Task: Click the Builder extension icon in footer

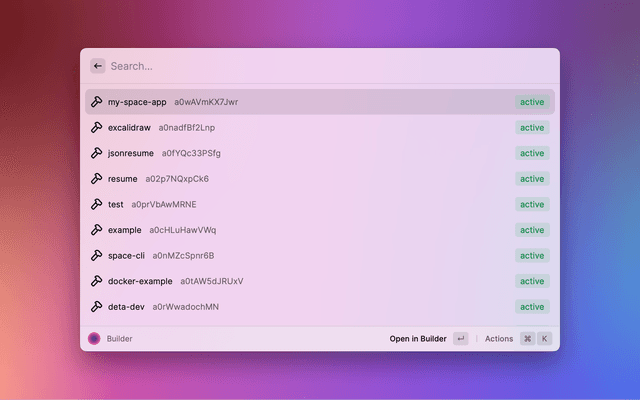Action: (x=94, y=339)
